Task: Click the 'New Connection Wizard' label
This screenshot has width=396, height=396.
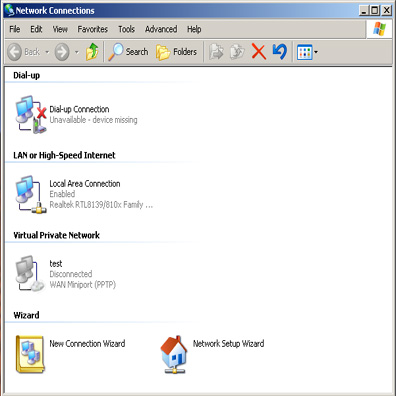Action: tap(87, 344)
